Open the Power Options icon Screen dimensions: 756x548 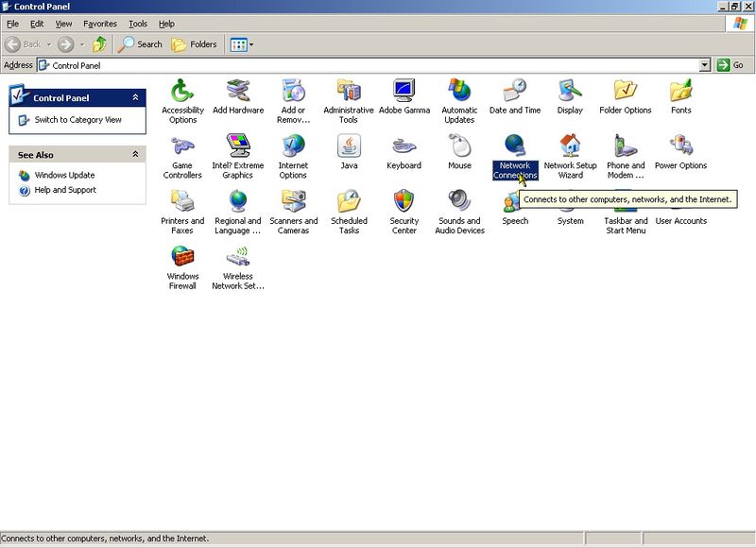tap(680, 146)
